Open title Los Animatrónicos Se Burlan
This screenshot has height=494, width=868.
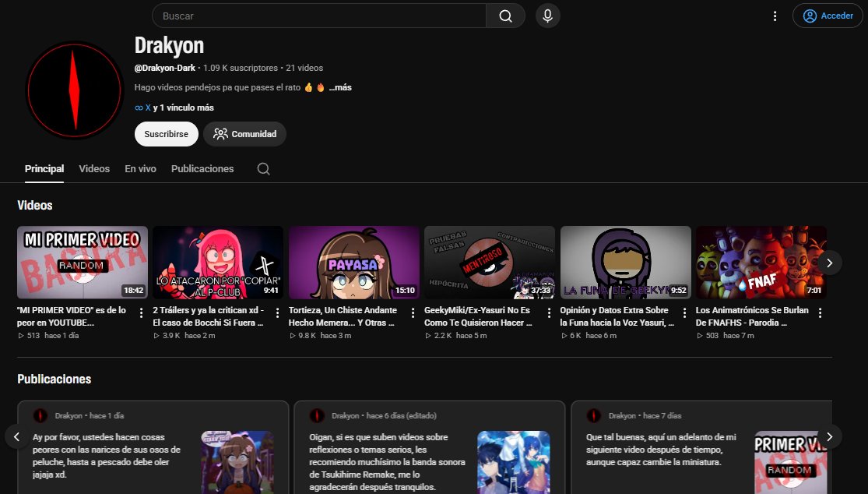(x=752, y=316)
